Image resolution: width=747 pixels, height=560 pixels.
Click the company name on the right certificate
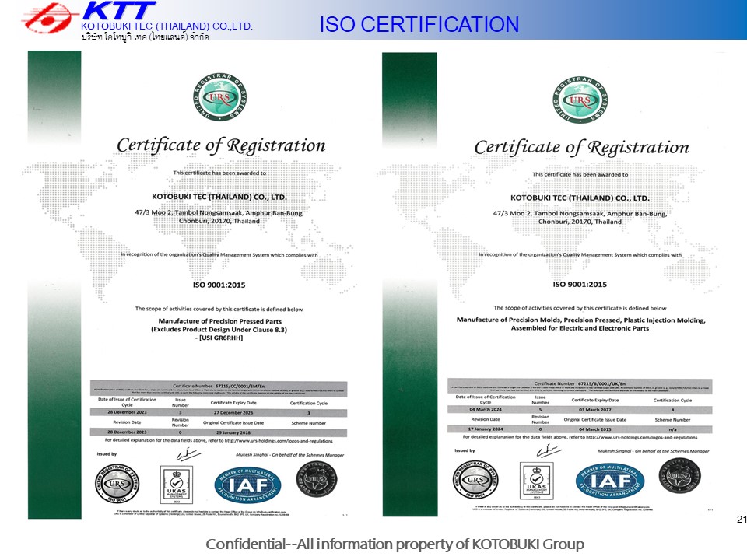(x=580, y=198)
